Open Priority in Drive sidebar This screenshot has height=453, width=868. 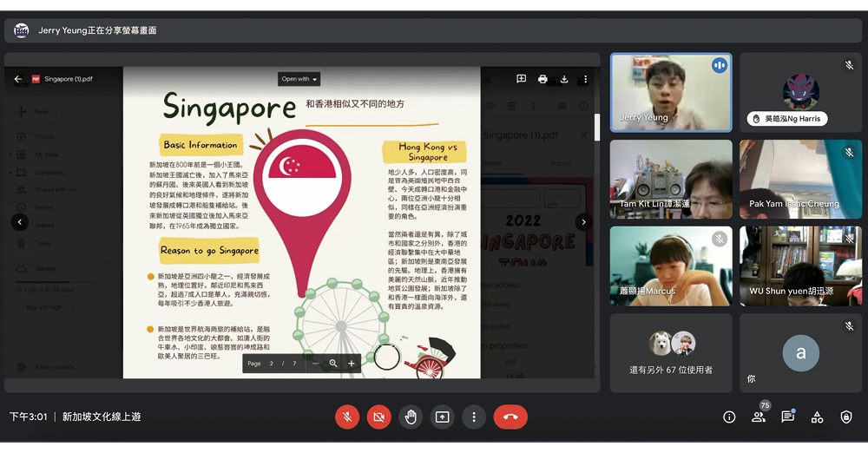[x=44, y=137]
